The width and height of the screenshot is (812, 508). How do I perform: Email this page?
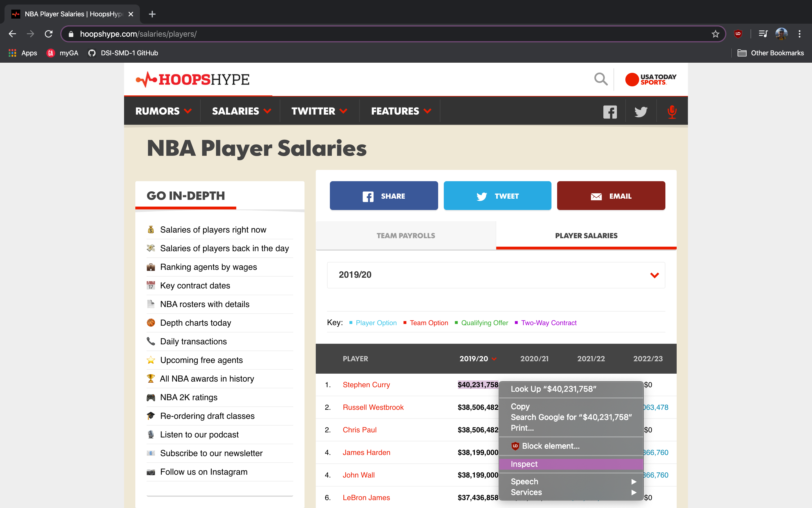pyautogui.click(x=611, y=196)
